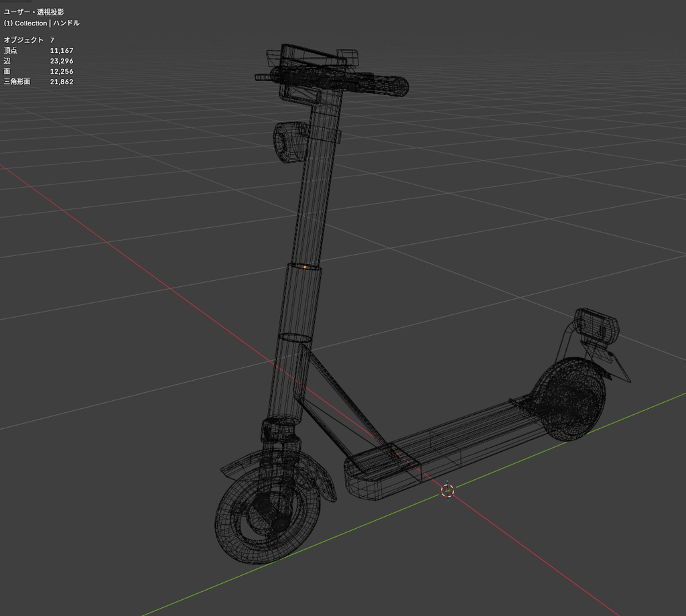Click the face count value '12,256'
Image resolution: width=686 pixels, height=616 pixels.
tap(62, 71)
